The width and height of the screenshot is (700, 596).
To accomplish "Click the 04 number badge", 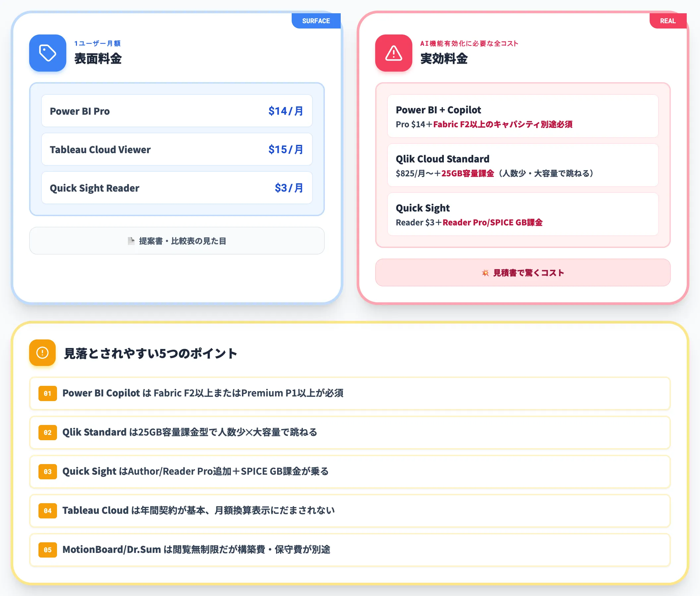I will coord(48,511).
